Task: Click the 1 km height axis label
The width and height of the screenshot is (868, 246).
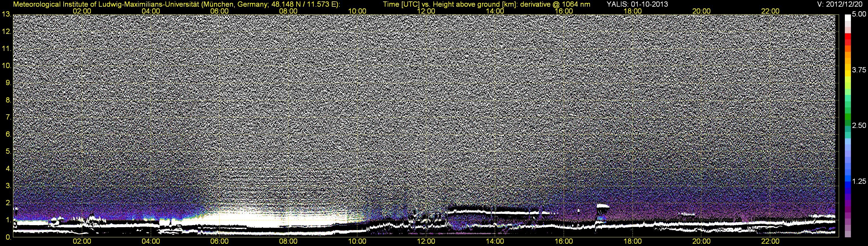Action: click(x=8, y=220)
